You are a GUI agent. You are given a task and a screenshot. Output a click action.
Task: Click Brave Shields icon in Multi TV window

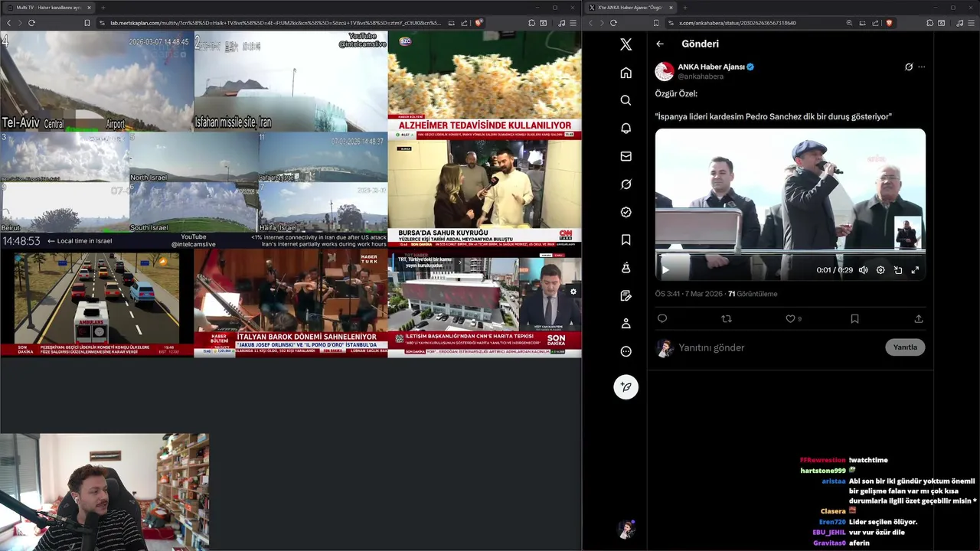tap(479, 23)
